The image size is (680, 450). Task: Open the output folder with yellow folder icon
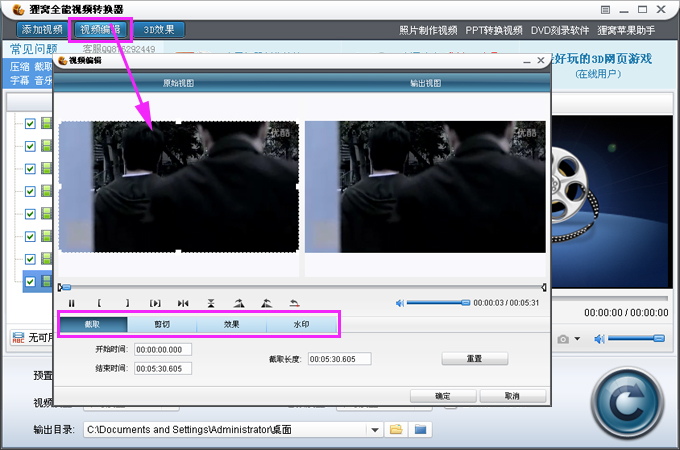point(396,430)
